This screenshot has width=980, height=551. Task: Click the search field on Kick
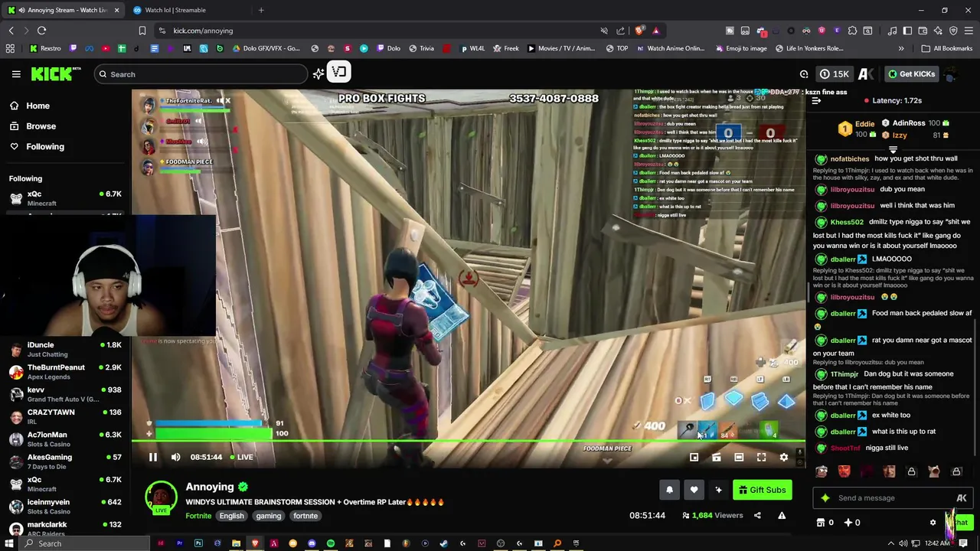(201, 74)
